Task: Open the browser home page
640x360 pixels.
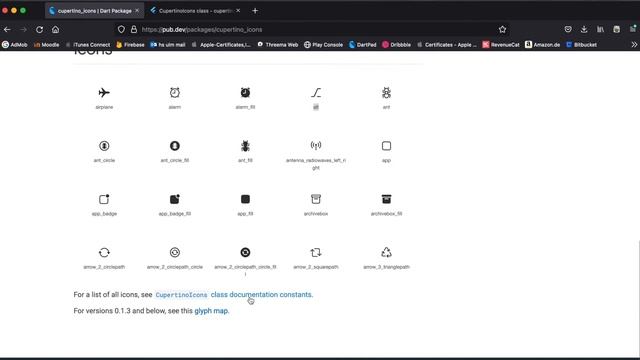Action: tap(56, 29)
